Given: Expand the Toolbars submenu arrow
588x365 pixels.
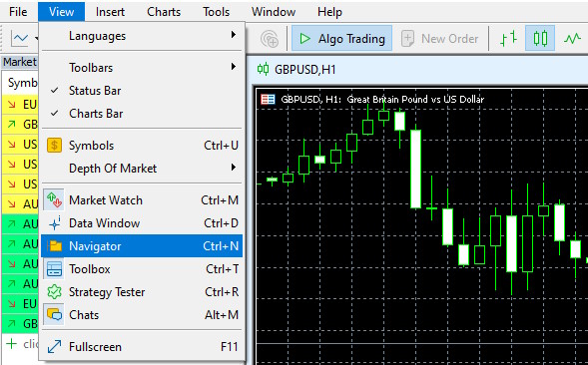Looking at the screenshot, I should (234, 67).
